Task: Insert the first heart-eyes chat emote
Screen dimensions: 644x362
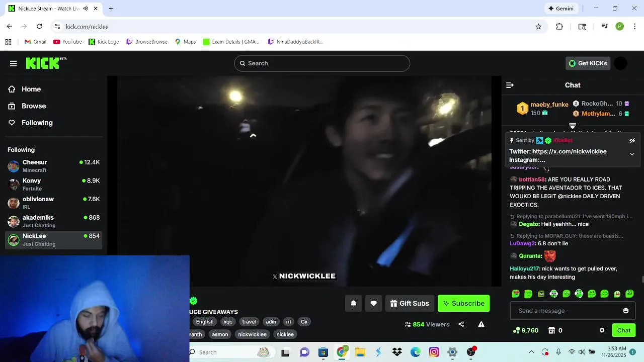Action: (515, 294)
